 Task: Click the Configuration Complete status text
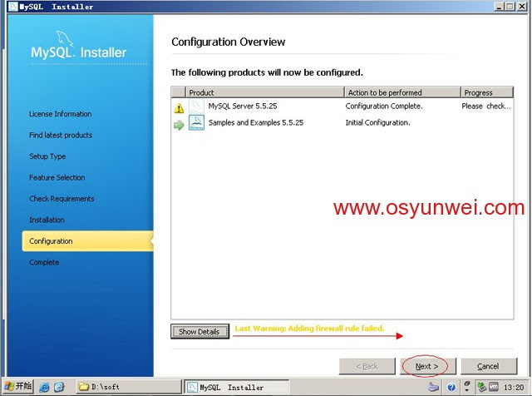coord(384,106)
